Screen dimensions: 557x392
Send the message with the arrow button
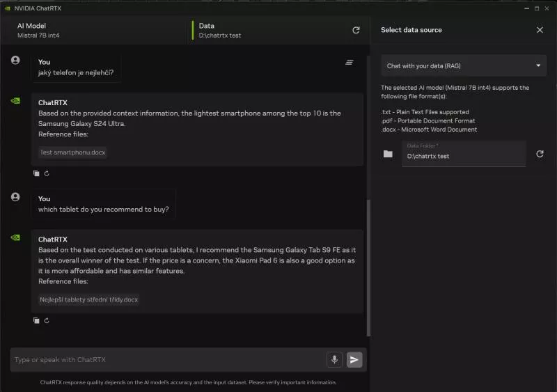354,359
